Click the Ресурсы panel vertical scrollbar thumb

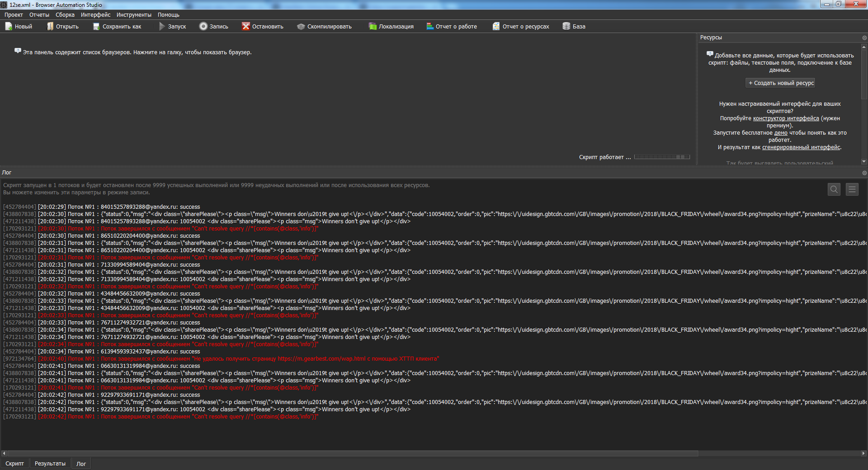pyautogui.click(x=864, y=75)
